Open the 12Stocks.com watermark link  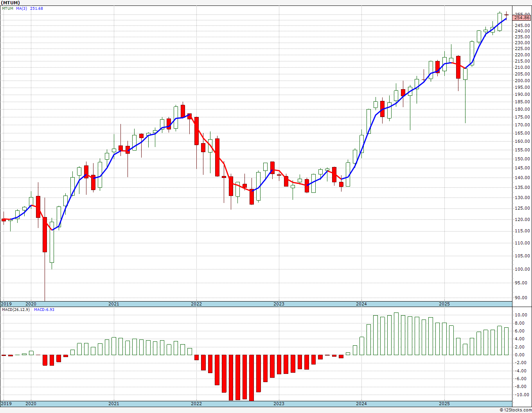point(516,410)
